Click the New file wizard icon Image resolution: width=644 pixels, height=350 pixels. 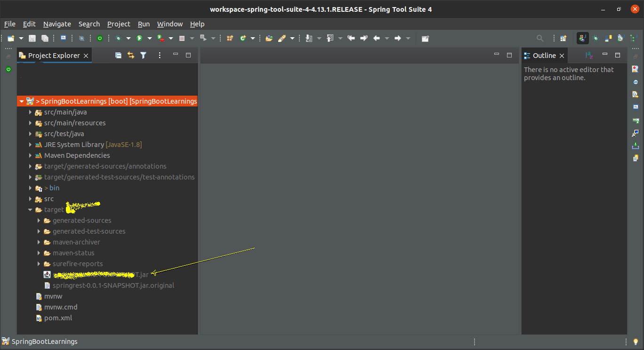[x=11, y=38]
